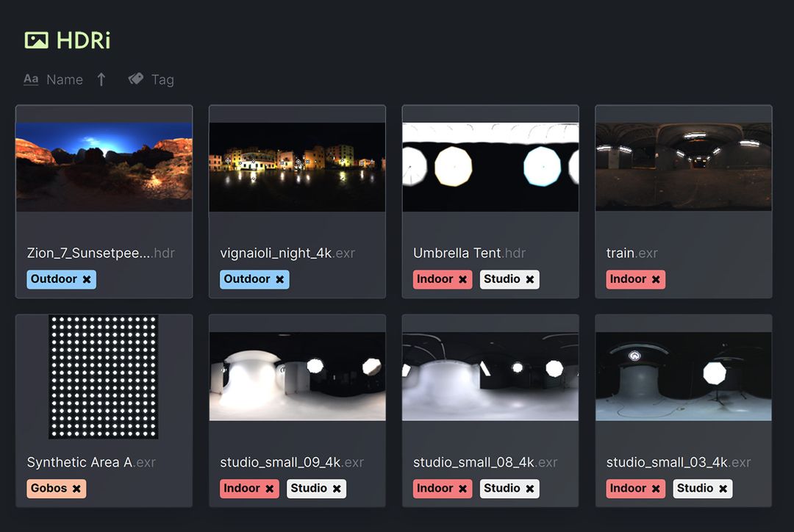Image resolution: width=794 pixels, height=532 pixels.
Task: Remove the Gobos tag from Synthetic Area A
Action: (x=77, y=488)
